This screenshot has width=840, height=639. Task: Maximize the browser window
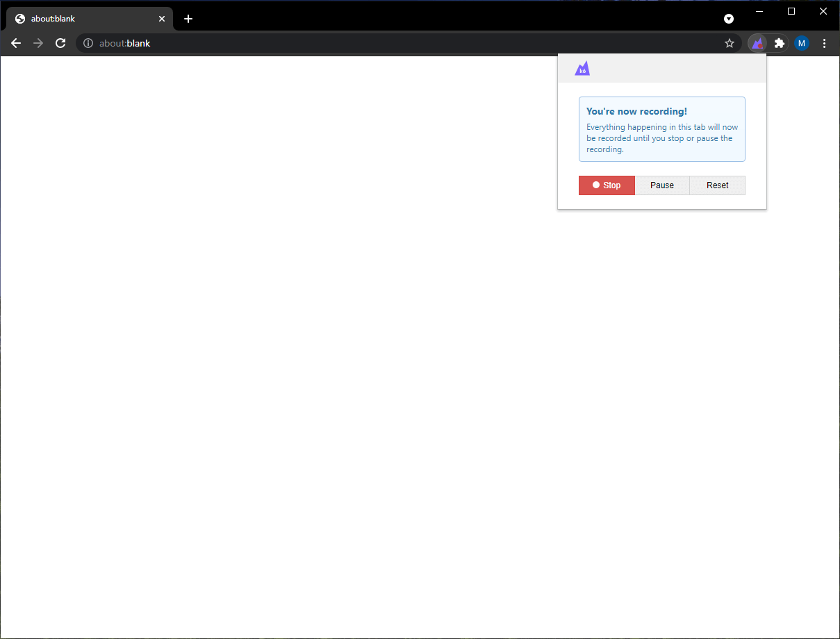791,11
